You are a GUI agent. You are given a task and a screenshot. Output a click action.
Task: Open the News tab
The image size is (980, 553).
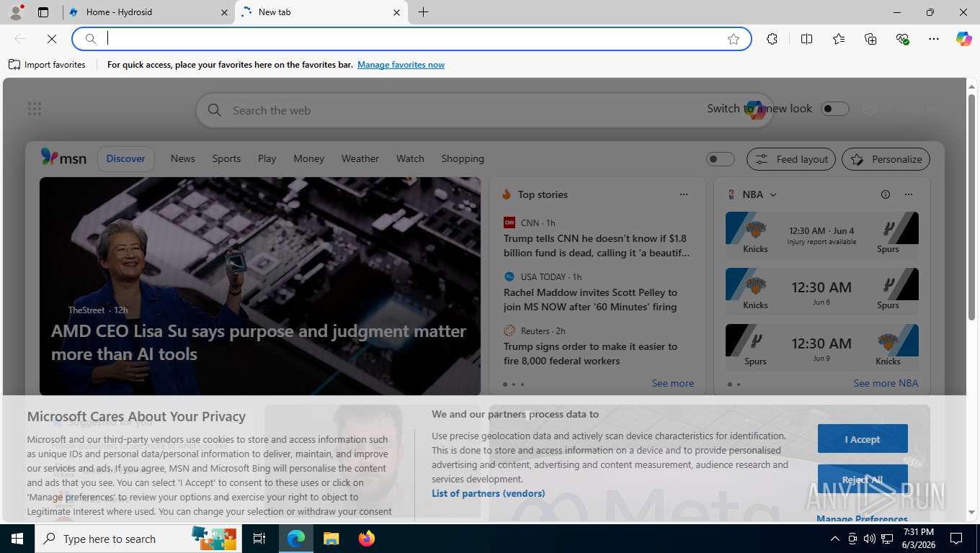(183, 158)
